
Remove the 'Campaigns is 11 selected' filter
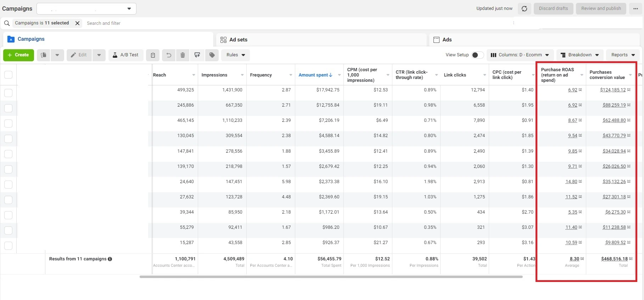click(77, 23)
